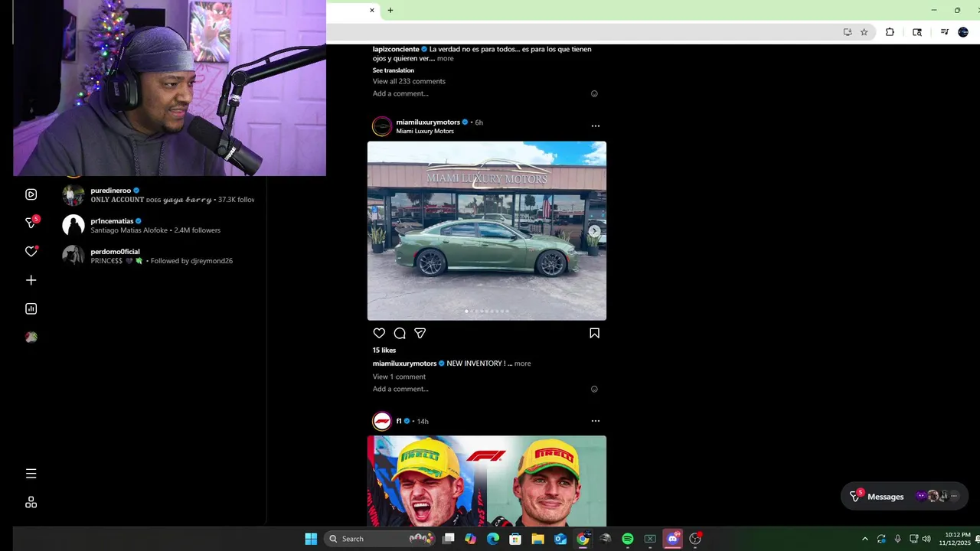Open lapizconciente username link
Image resolution: width=980 pixels, height=551 pixels.
[x=396, y=49]
